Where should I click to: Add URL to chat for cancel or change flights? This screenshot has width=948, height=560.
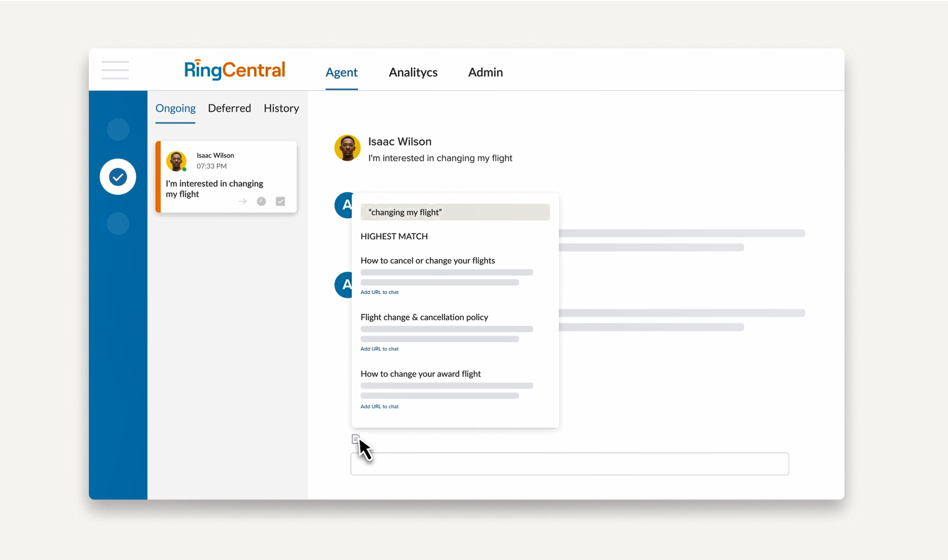point(379,292)
